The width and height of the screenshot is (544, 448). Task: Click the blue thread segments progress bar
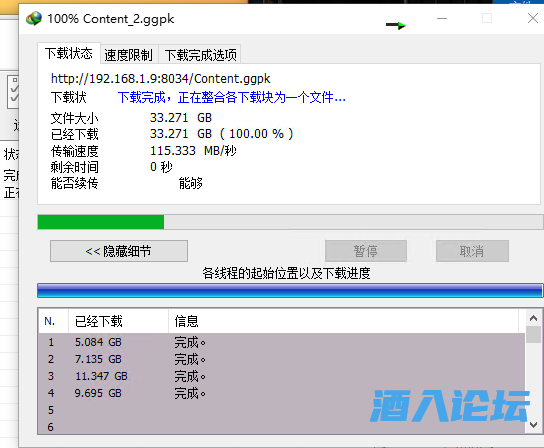[290, 291]
